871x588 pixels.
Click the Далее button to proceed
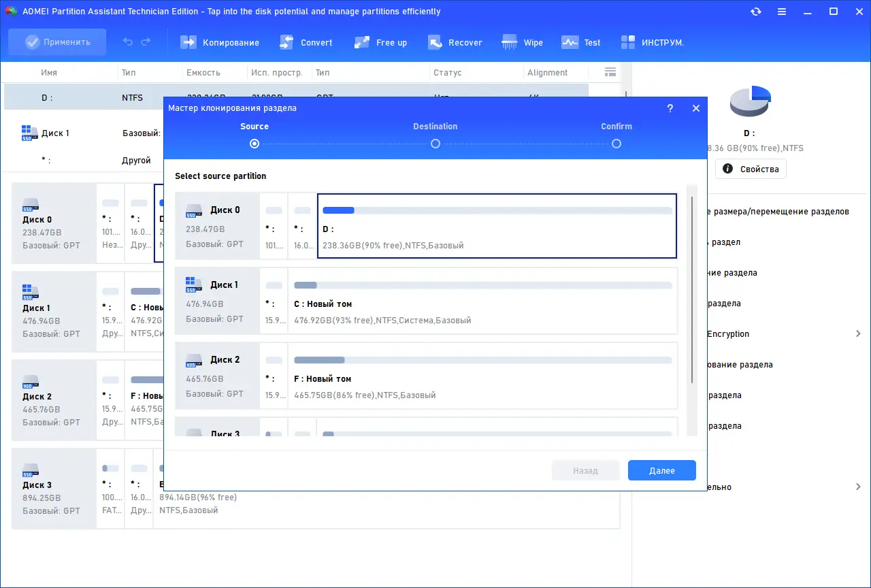661,470
